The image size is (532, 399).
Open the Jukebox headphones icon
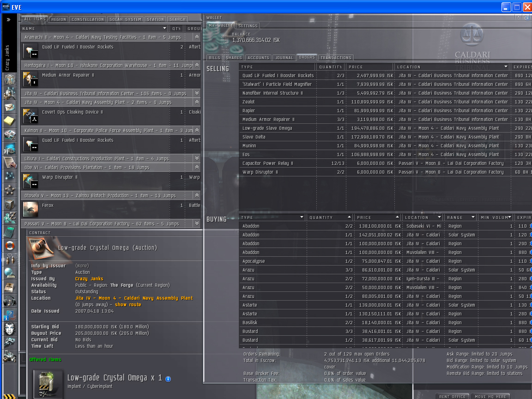pyautogui.click(x=10, y=301)
